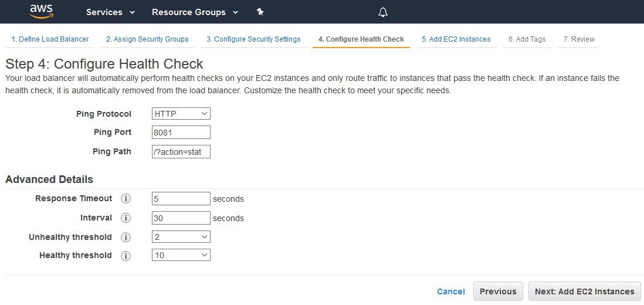Expand the Resource Groups menu
The width and height of the screenshot is (644, 305).
195,12
